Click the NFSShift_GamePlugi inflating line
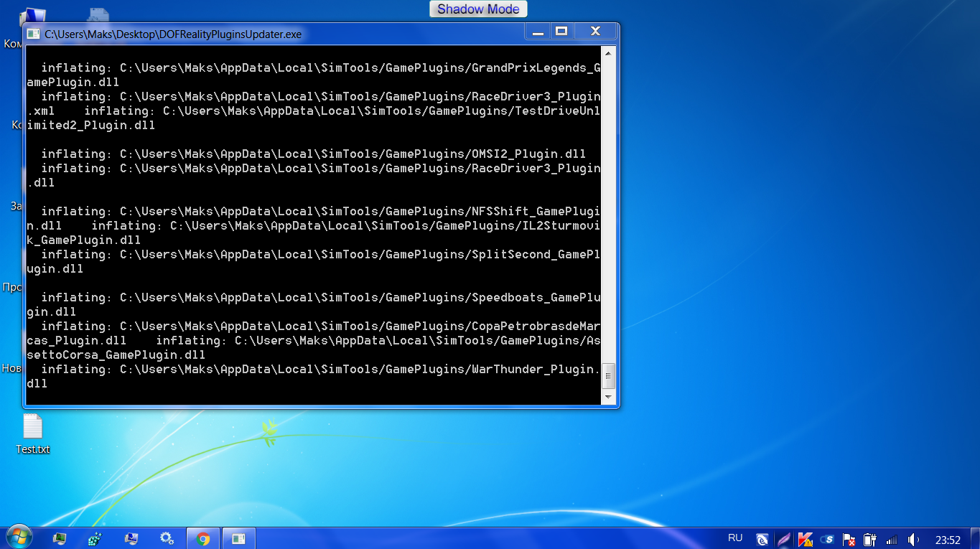 320,211
